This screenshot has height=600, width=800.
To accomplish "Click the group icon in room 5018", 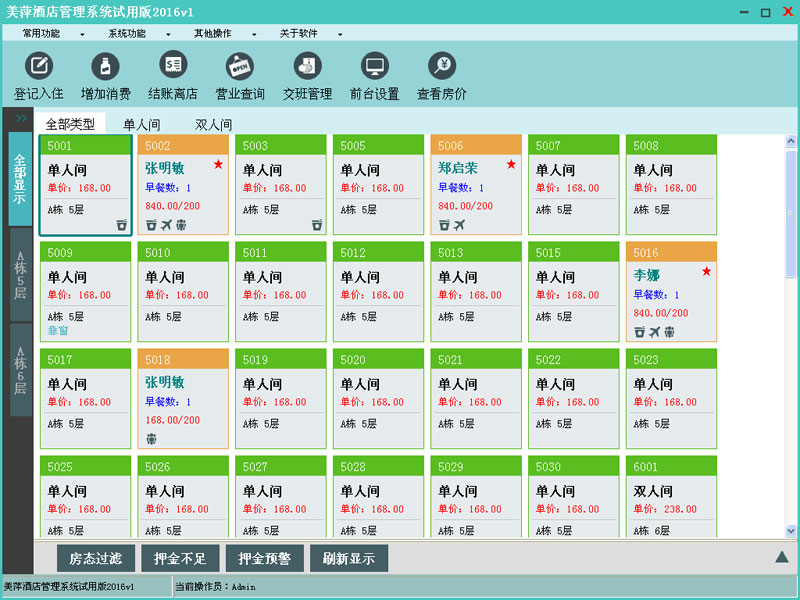I will click(x=152, y=439).
